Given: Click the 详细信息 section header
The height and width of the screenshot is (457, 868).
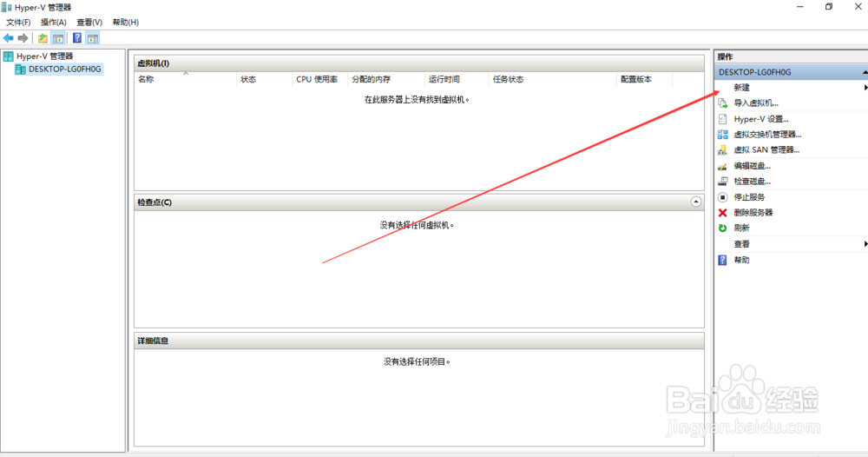Looking at the screenshot, I should click(419, 341).
